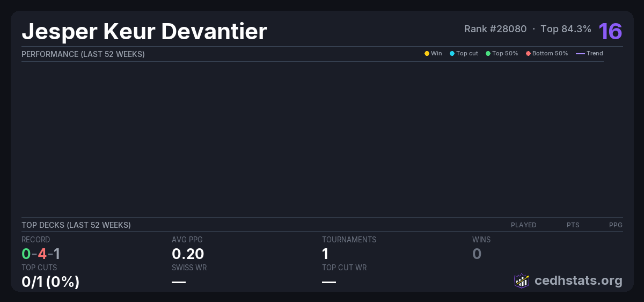Screen dimensions: 644x302
Task: Toggle the Win series legend label
Action: pos(436,54)
